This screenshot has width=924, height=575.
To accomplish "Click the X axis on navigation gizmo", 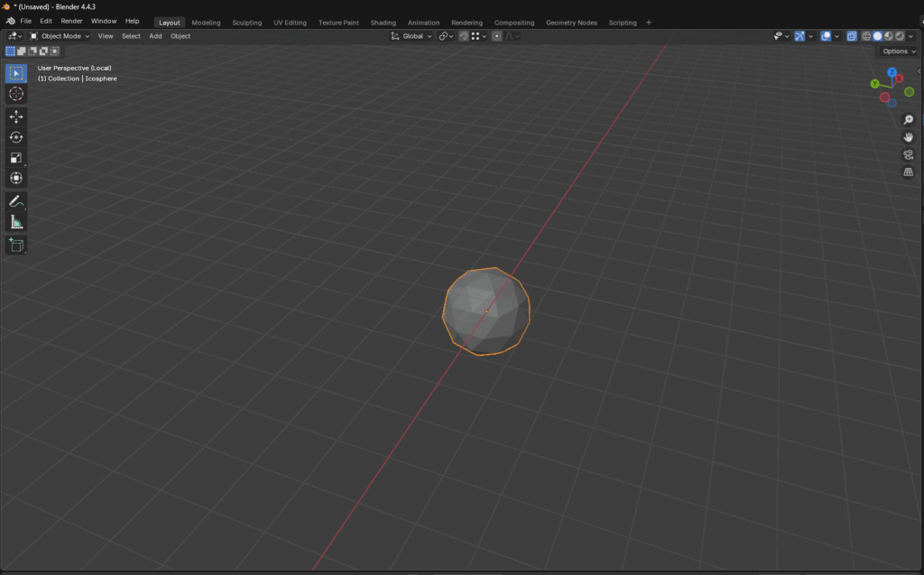I will (900, 79).
